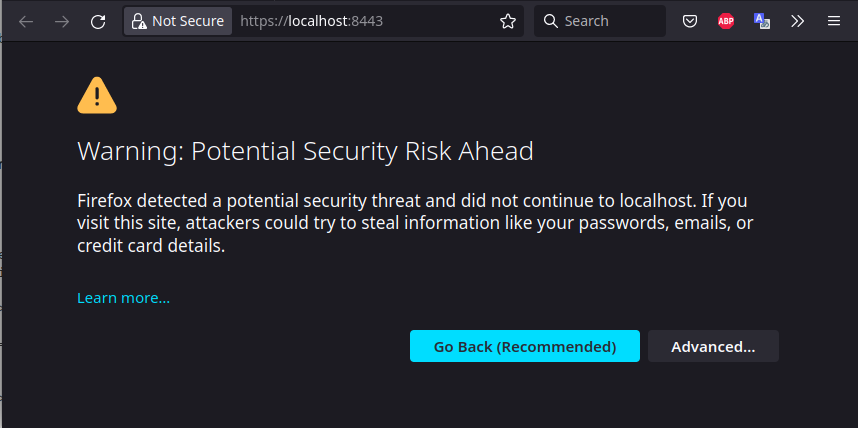The image size is (858, 428).
Task: Click the back navigation arrow
Action: [x=26, y=21]
